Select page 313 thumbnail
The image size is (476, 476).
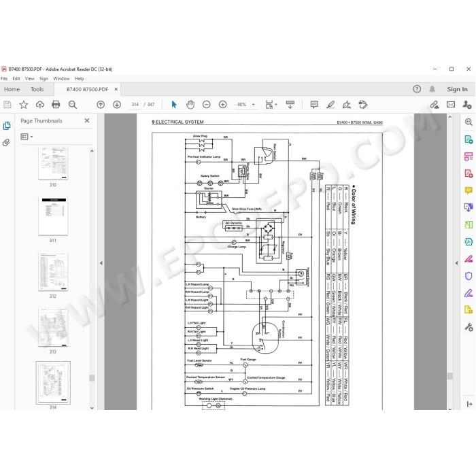click(x=53, y=327)
